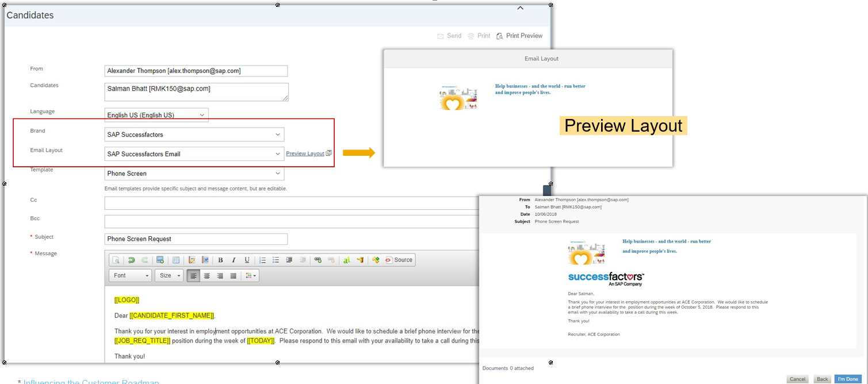
Task: Toggle justify alignment in the editor toolbar
Action: pyautogui.click(x=232, y=275)
